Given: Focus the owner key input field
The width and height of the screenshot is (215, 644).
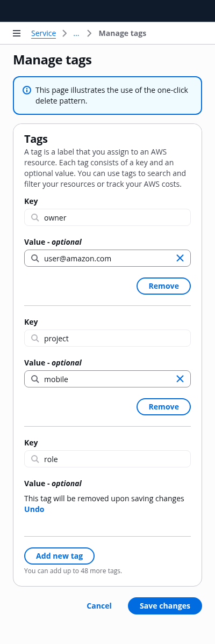Looking at the screenshot, I should coord(107,217).
